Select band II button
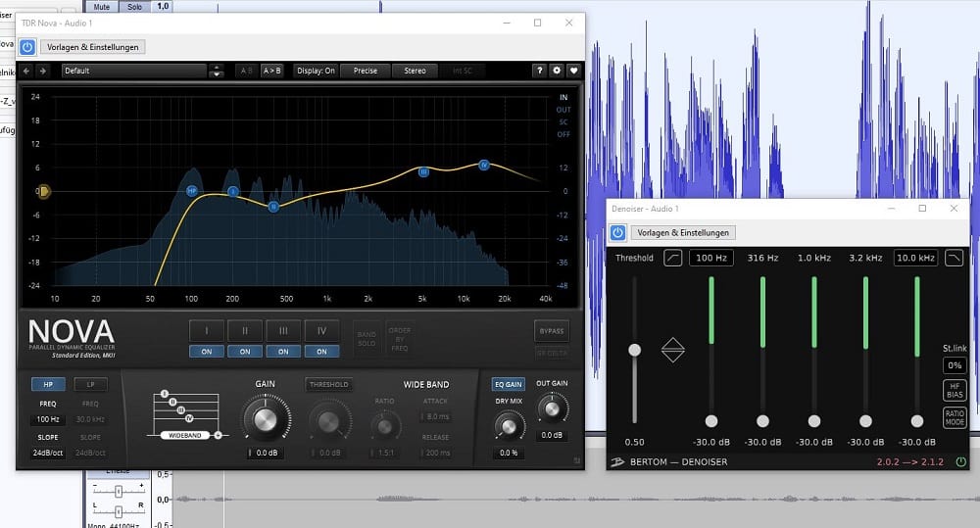The image size is (980, 528). [x=245, y=330]
